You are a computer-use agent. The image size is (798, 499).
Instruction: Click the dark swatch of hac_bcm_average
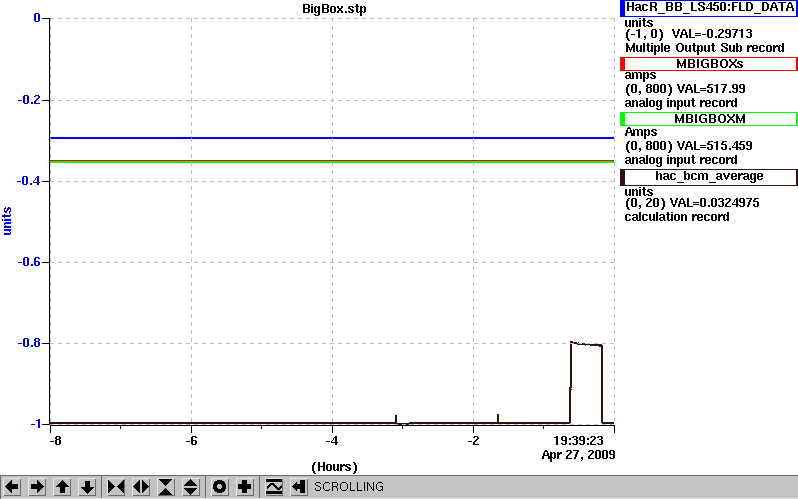[x=622, y=177]
